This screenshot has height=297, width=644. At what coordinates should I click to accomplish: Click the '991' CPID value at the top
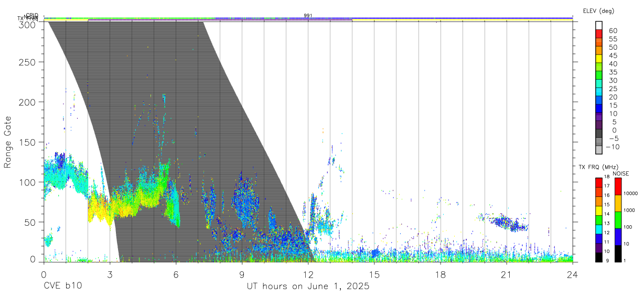pyautogui.click(x=308, y=16)
